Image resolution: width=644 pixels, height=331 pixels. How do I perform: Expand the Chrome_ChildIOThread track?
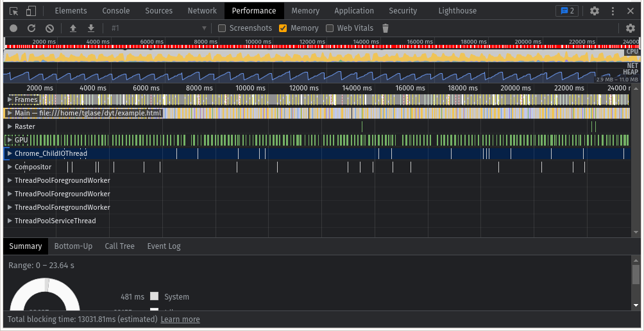(10, 153)
